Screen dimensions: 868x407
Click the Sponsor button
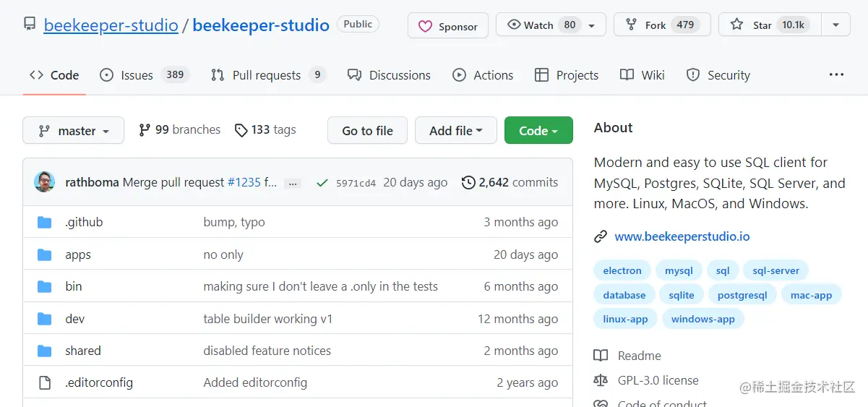coord(448,25)
